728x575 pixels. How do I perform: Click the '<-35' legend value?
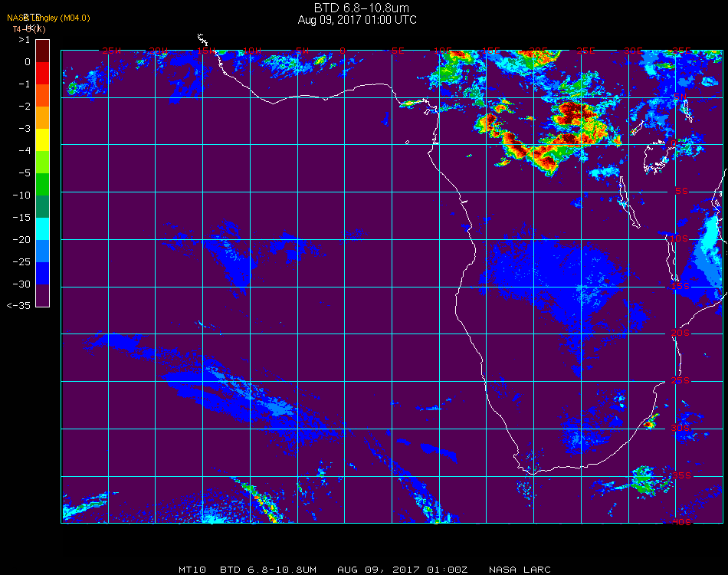coord(19,306)
